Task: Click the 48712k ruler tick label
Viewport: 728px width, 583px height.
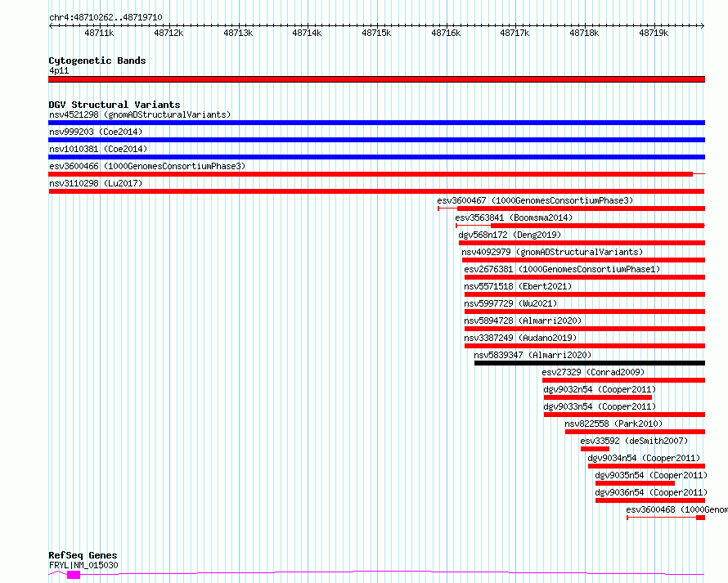Action: pyautogui.click(x=169, y=33)
